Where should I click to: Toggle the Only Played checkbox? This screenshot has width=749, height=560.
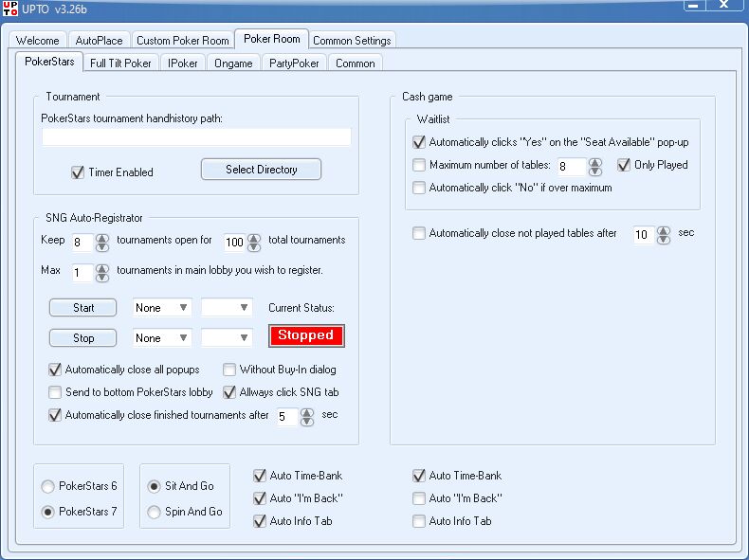624,165
